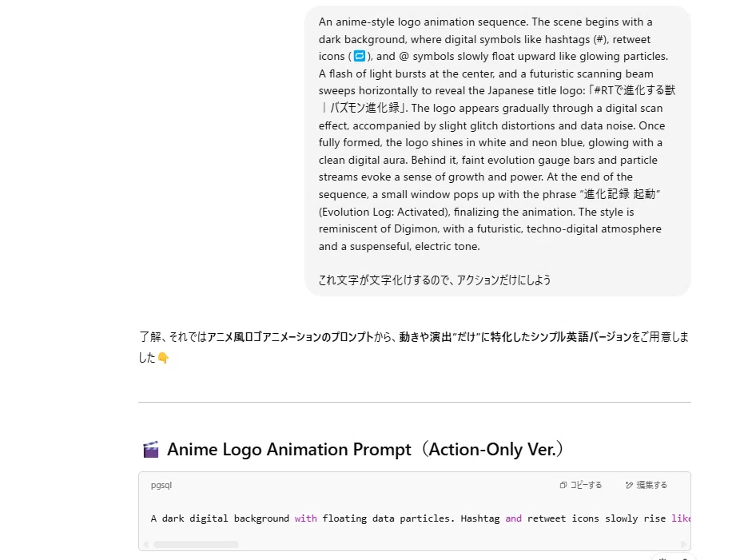Click the code block scrollbar left arrow
The height and width of the screenshot is (560, 752).
(x=145, y=544)
